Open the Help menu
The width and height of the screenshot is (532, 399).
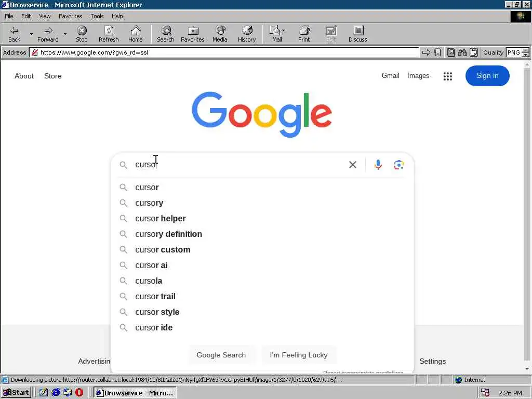117,16
